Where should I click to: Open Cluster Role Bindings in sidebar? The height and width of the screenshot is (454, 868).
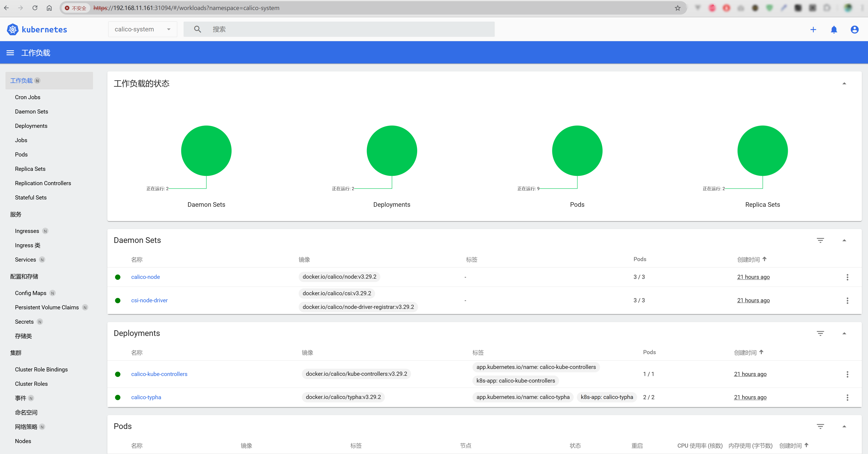coord(41,369)
